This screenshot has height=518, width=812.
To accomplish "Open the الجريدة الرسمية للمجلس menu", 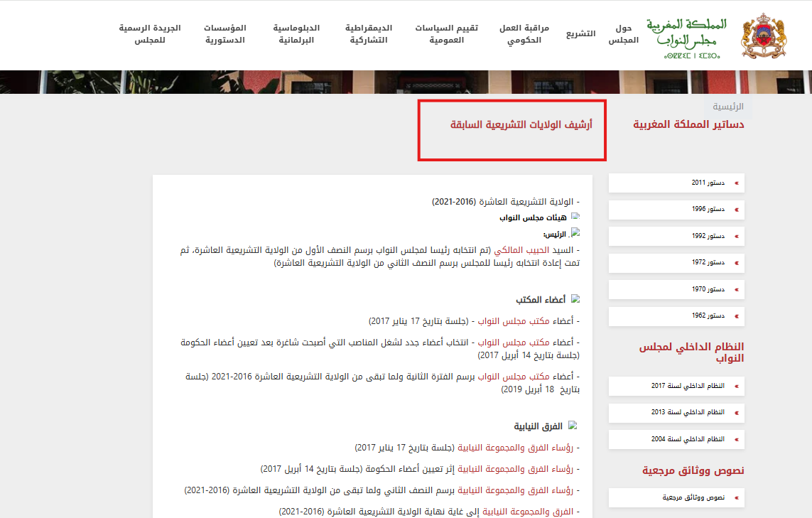I will pyautogui.click(x=150, y=33).
